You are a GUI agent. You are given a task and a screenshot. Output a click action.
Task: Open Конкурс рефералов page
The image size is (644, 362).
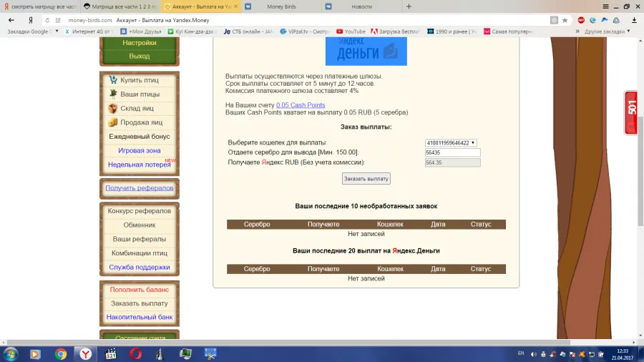140,211
